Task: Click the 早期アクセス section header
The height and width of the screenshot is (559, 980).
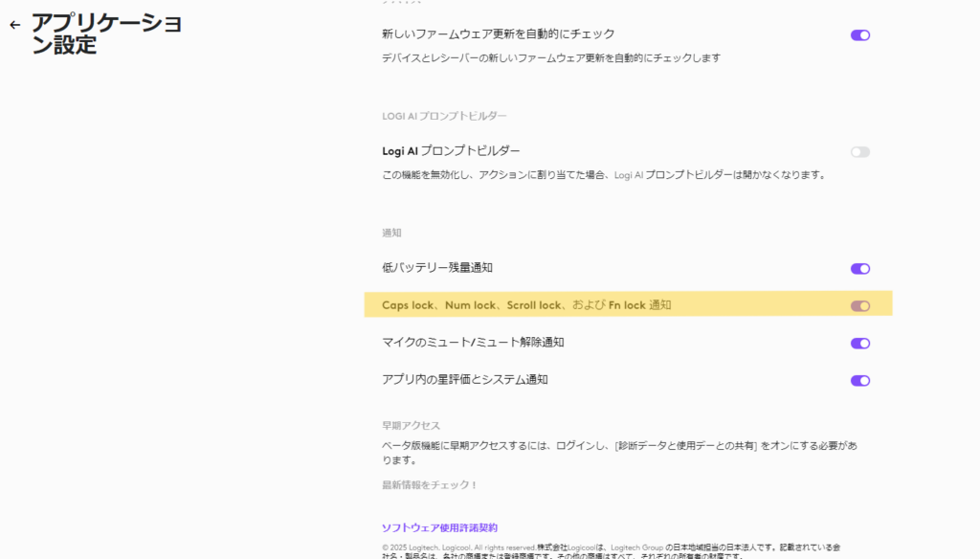Action: pyautogui.click(x=411, y=425)
